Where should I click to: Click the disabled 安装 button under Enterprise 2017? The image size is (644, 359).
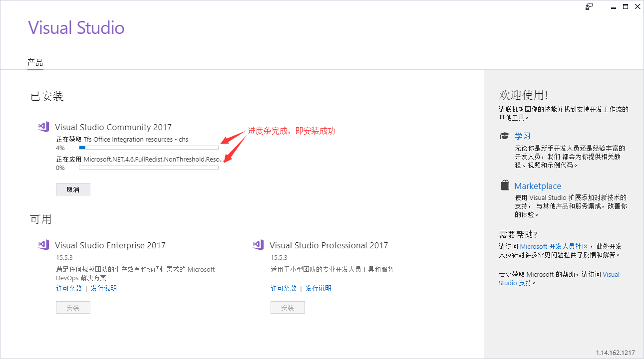coord(73,307)
